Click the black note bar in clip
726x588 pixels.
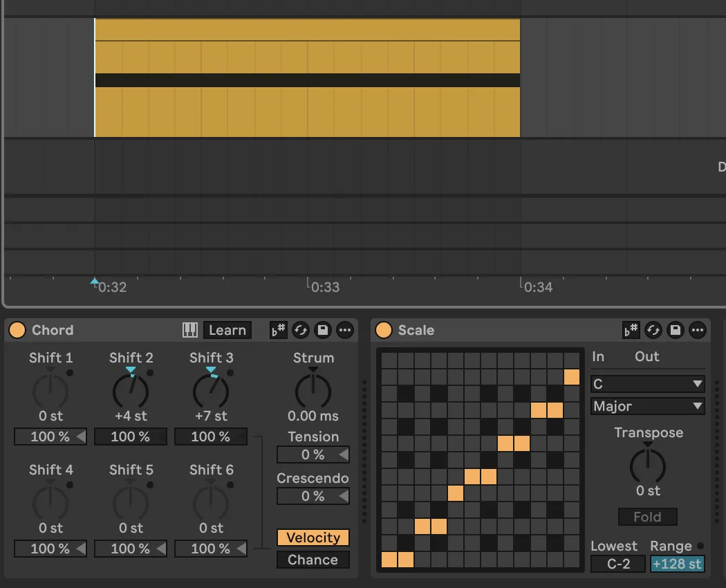pos(308,80)
